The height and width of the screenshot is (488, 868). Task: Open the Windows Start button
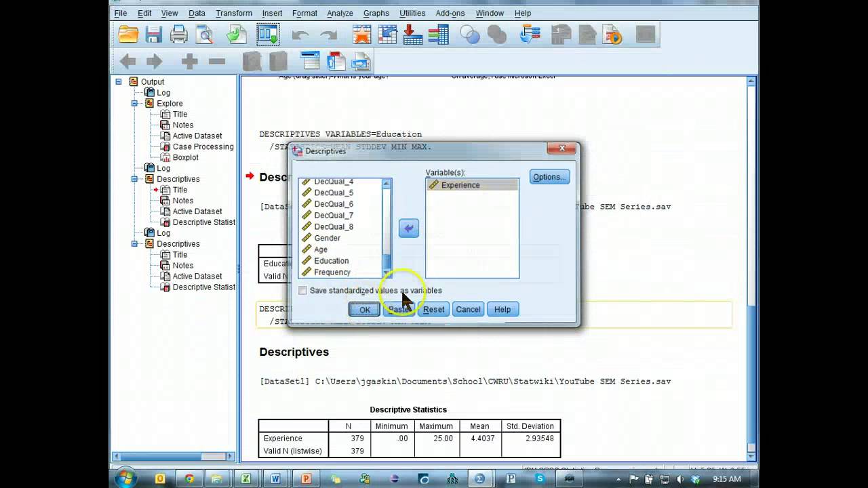[x=125, y=479]
